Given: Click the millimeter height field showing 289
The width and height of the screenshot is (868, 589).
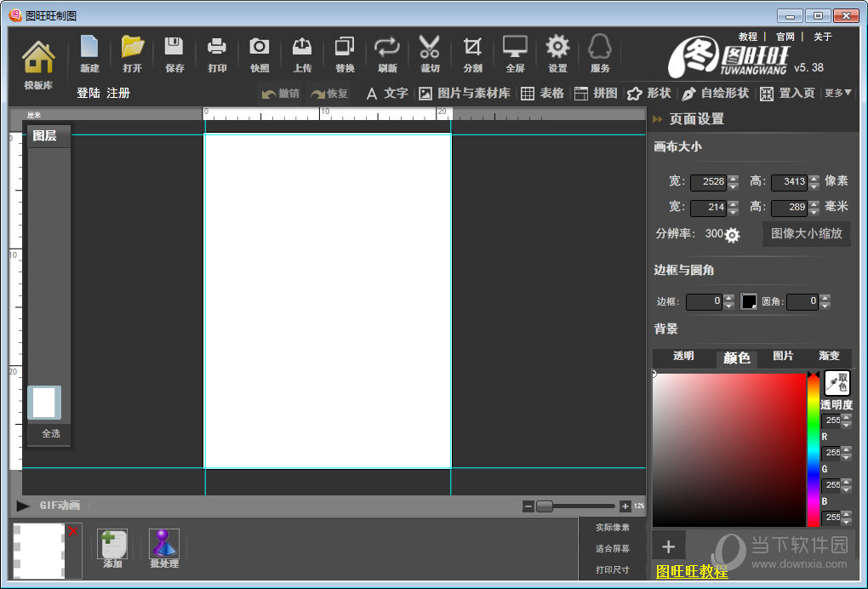Looking at the screenshot, I should [x=789, y=207].
